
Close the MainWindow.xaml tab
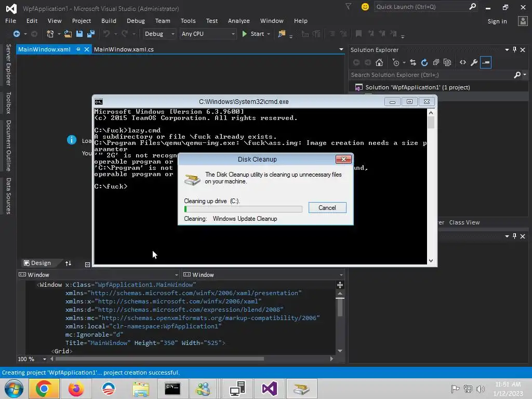coord(87,49)
